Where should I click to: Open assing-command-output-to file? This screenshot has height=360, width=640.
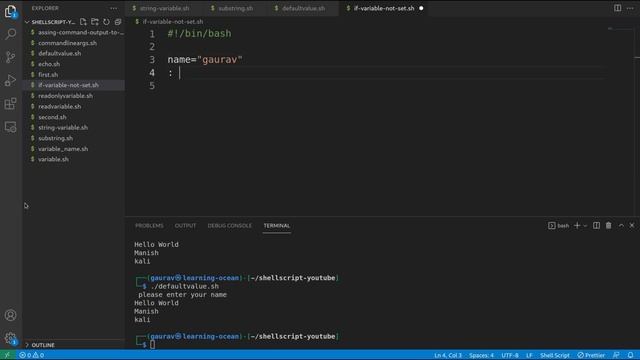pyautogui.click(x=73, y=32)
